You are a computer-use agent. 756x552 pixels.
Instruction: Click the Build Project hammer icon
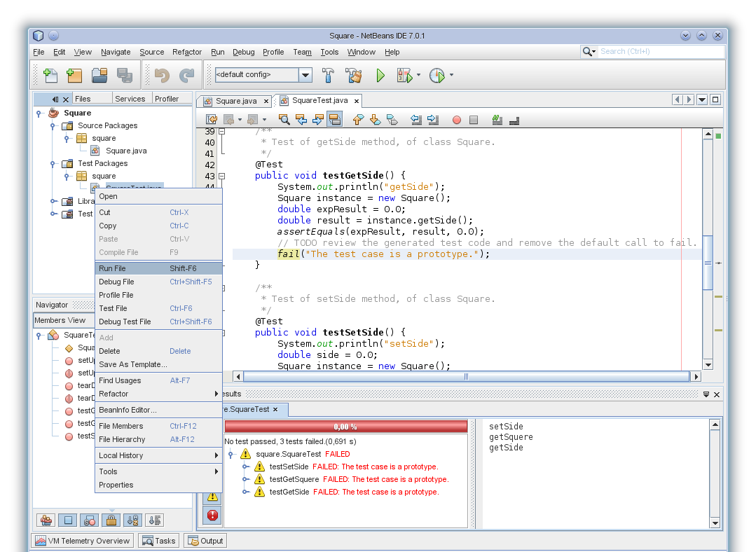pos(328,75)
